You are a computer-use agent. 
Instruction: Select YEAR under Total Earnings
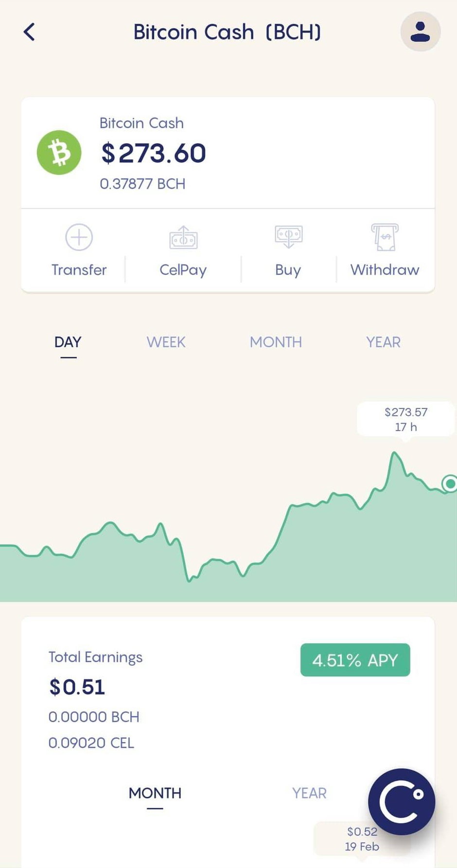tap(309, 793)
